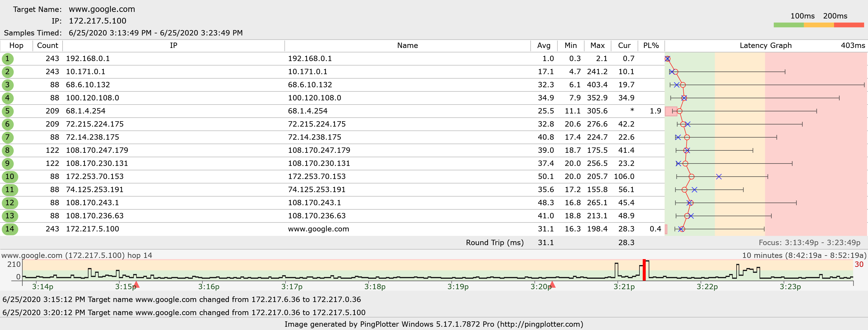The height and width of the screenshot is (330, 868).
Task: Click the green segment of latency legend
Action: [x=788, y=25]
